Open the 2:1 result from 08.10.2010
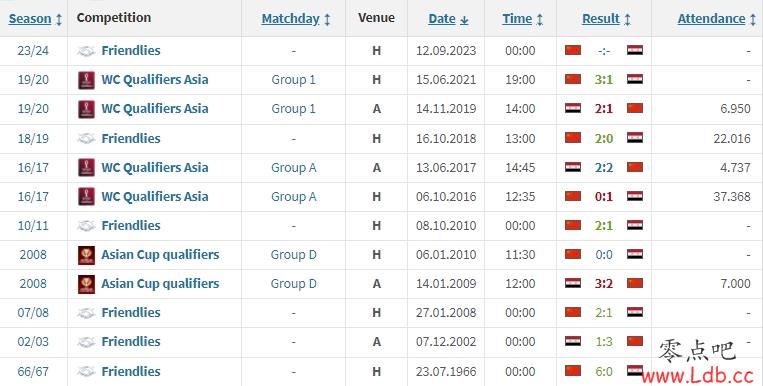The height and width of the screenshot is (386, 763). click(x=603, y=225)
